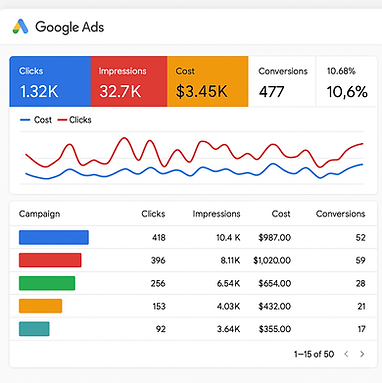The image size is (382, 383).
Task: Click the 418 clicks cell
Action: point(159,237)
